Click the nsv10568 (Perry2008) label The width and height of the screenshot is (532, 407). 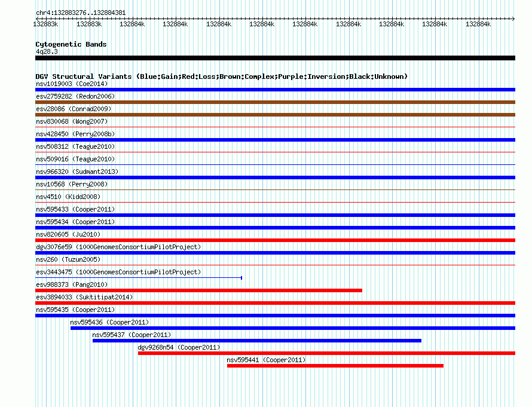click(72, 184)
